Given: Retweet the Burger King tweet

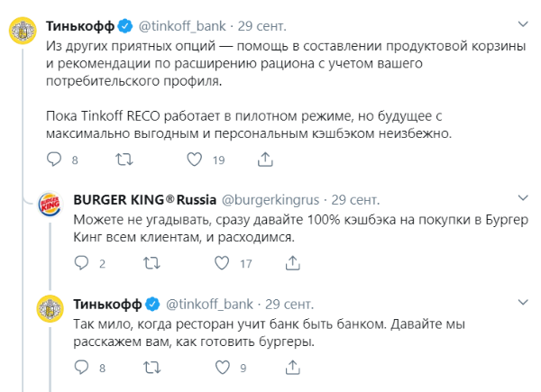Looking at the screenshot, I should click(151, 263).
